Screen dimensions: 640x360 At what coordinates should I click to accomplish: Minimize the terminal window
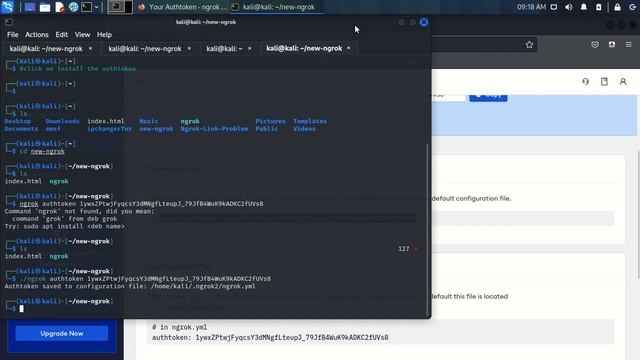coord(402,22)
